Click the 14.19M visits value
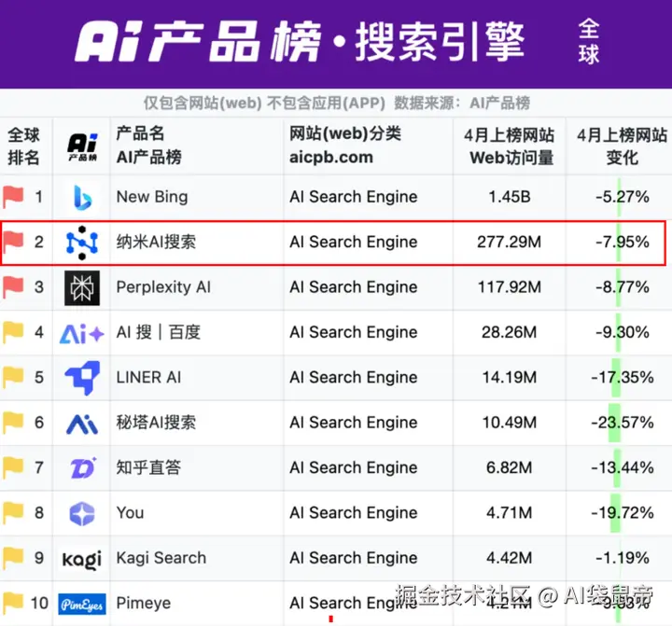This screenshot has height=626, width=672. coord(510,377)
